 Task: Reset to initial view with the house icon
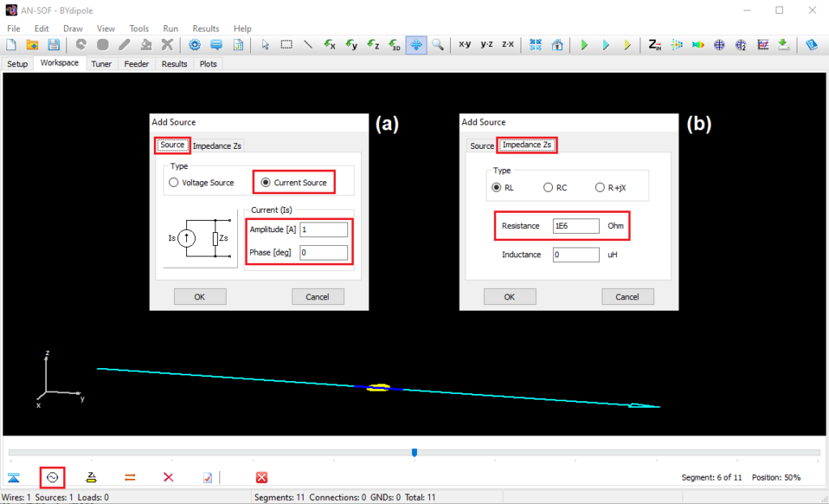click(x=555, y=44)
